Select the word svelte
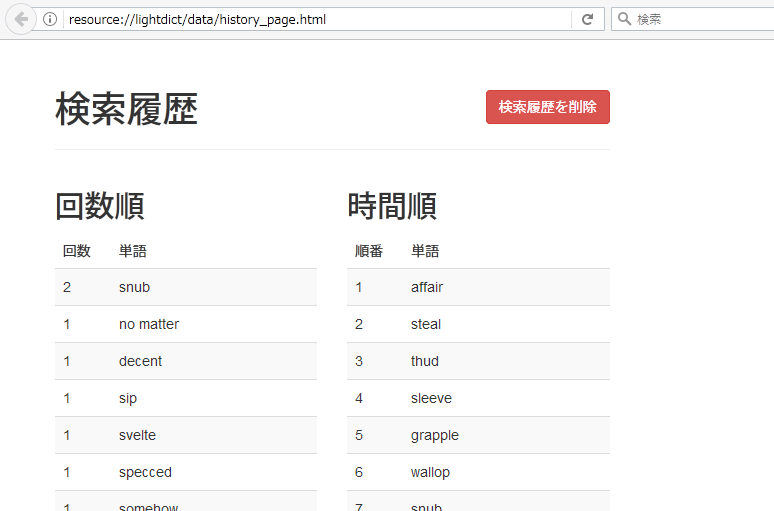774x511 pixels. coord(137,435)
